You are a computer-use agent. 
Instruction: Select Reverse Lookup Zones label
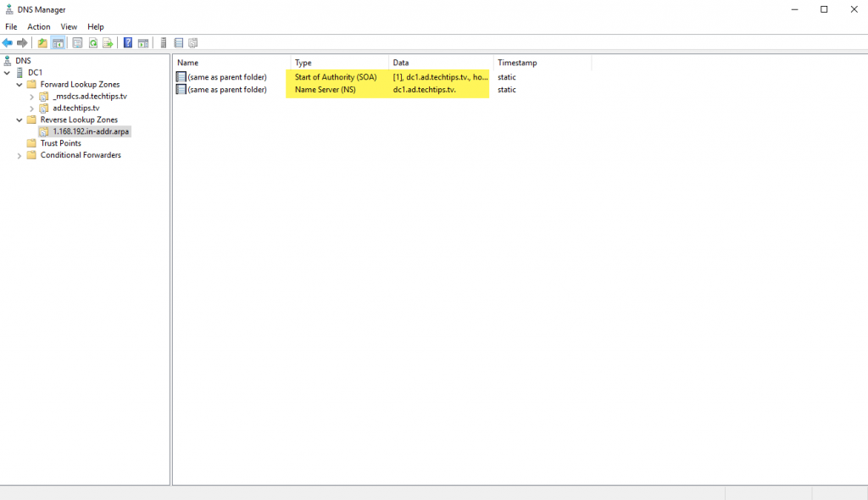(x=79, y=119)
